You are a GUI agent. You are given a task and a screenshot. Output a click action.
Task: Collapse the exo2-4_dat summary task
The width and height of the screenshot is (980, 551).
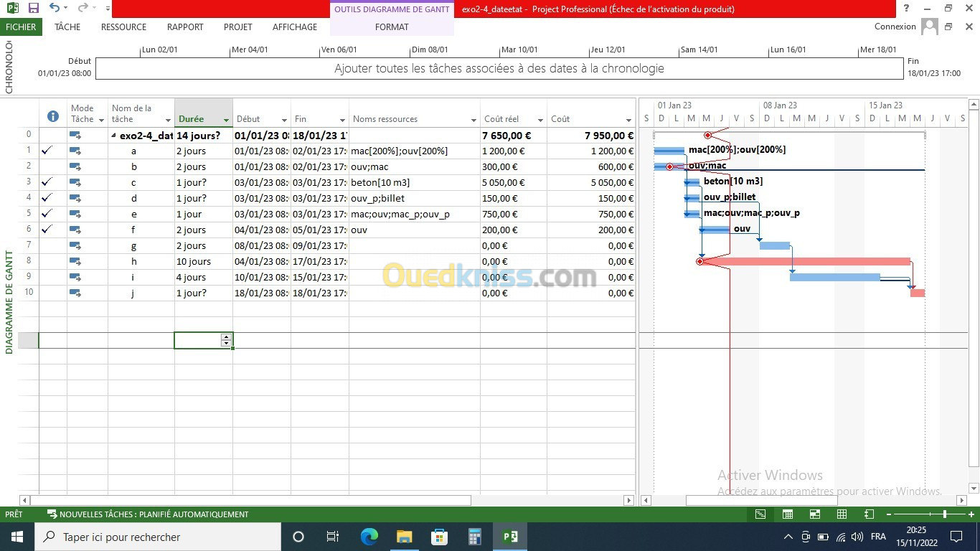(x=114, y=136)
